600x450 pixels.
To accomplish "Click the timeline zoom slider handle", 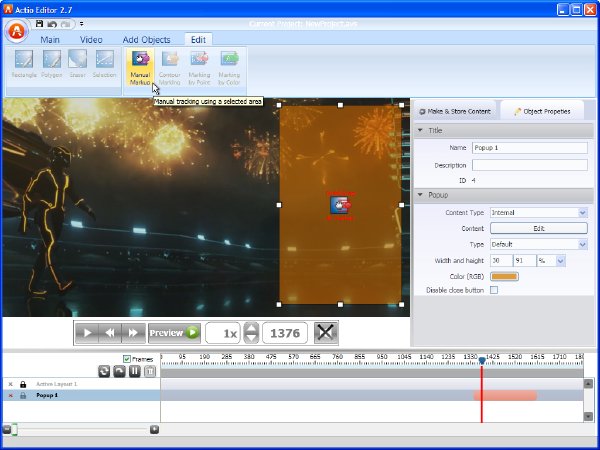I will click(x=15, y=430).
